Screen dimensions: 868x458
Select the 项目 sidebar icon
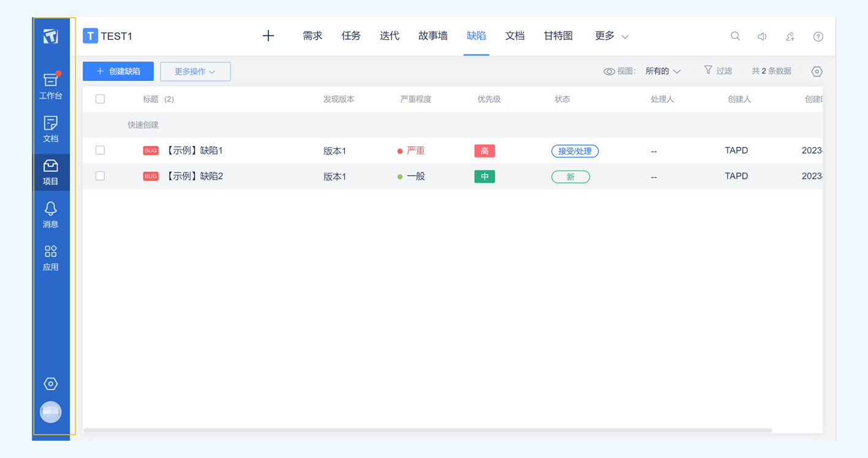(51, 172)
